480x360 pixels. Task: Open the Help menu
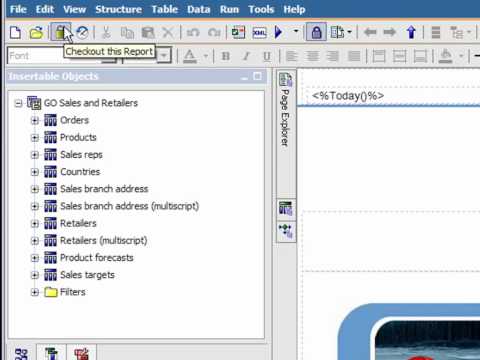tap(294, 9)
